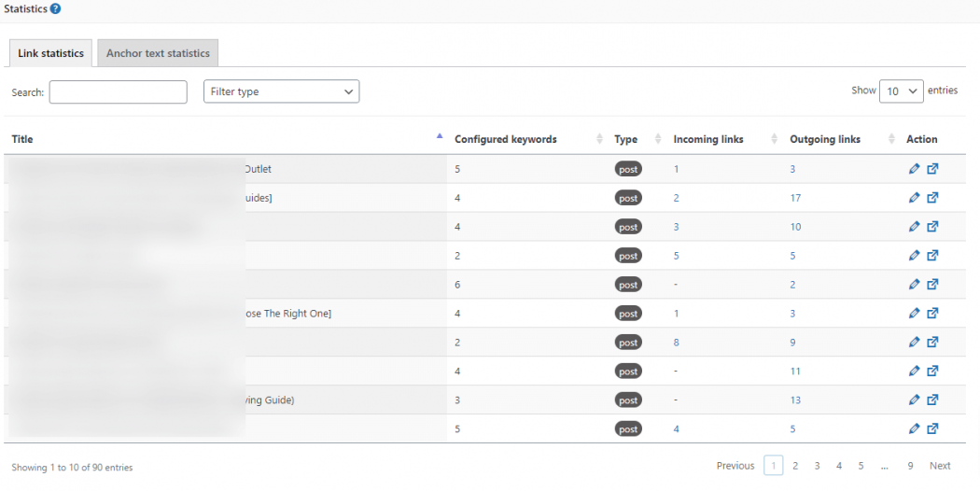The image size is (980, 491).
Task: Sort by Title using the blue arrow
Action: click(440, 135)
